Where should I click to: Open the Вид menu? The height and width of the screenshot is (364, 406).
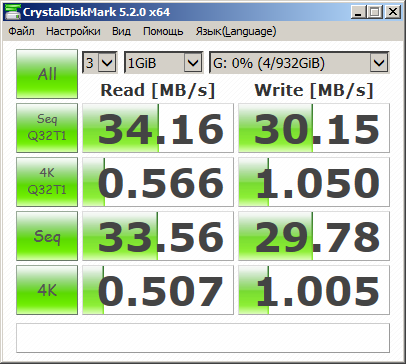[x=121, y=31]
